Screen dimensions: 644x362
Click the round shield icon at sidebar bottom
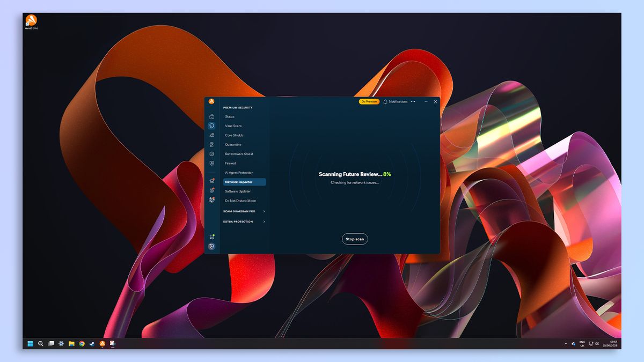211,246
